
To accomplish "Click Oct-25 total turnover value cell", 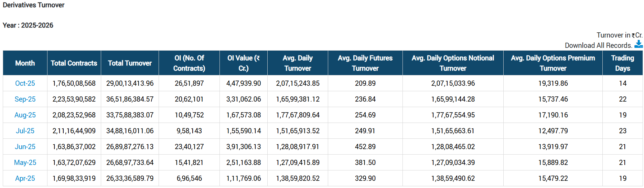I will pos(130,83).
